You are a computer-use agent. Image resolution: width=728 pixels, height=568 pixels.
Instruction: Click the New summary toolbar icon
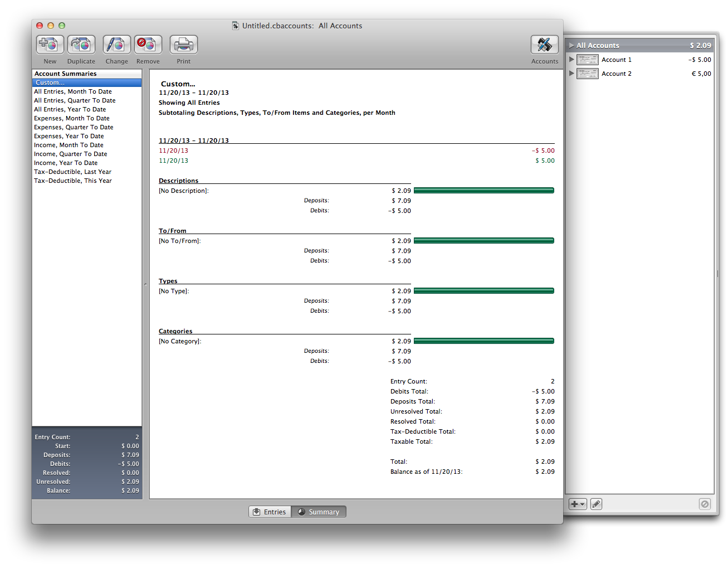pos(50,45)
